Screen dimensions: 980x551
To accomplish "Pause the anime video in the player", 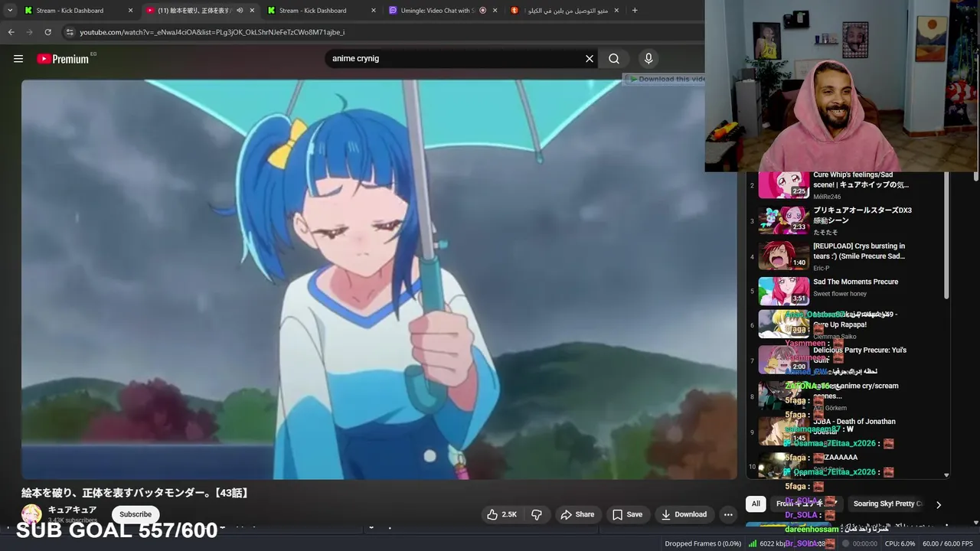I will tap(379, 279).
